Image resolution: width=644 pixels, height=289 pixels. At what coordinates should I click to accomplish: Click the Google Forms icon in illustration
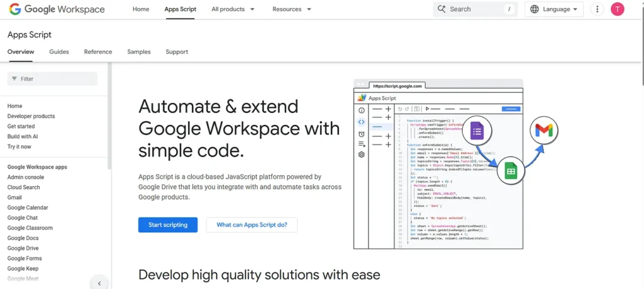click(477, 132)
